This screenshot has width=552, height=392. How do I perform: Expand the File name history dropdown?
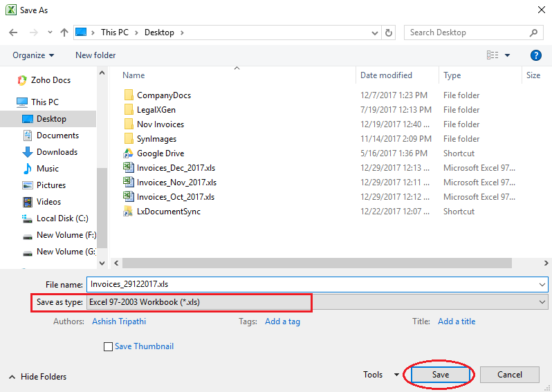coord(542,284)
